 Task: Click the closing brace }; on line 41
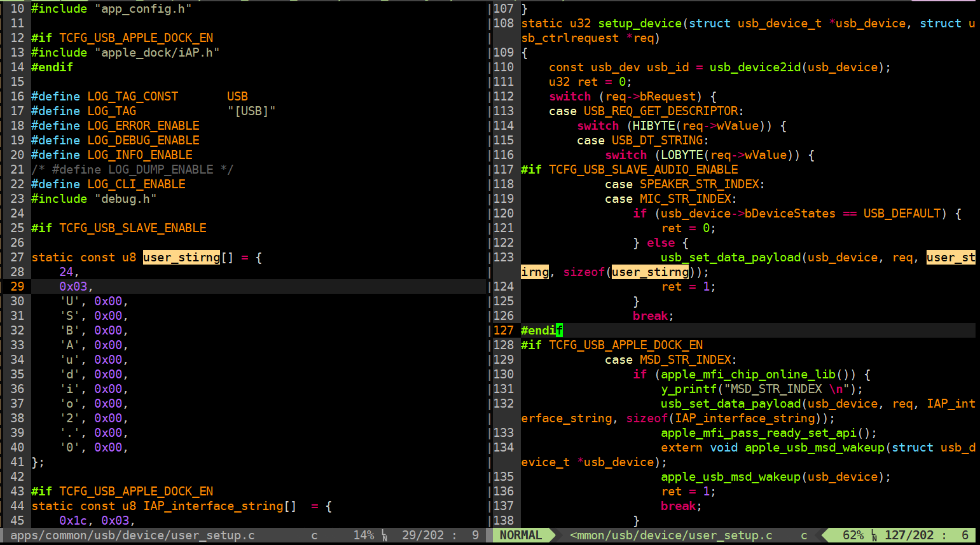pos(38,462)
